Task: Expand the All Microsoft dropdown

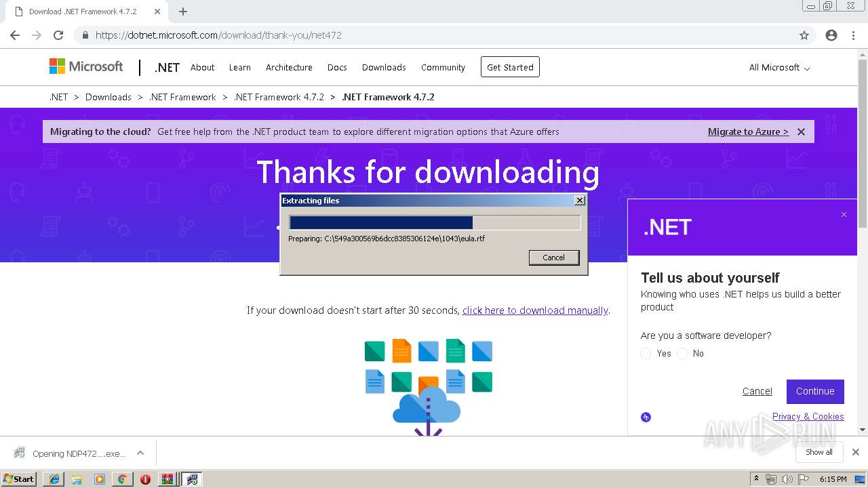Action: pyautogui.click(x=779, y=67)
